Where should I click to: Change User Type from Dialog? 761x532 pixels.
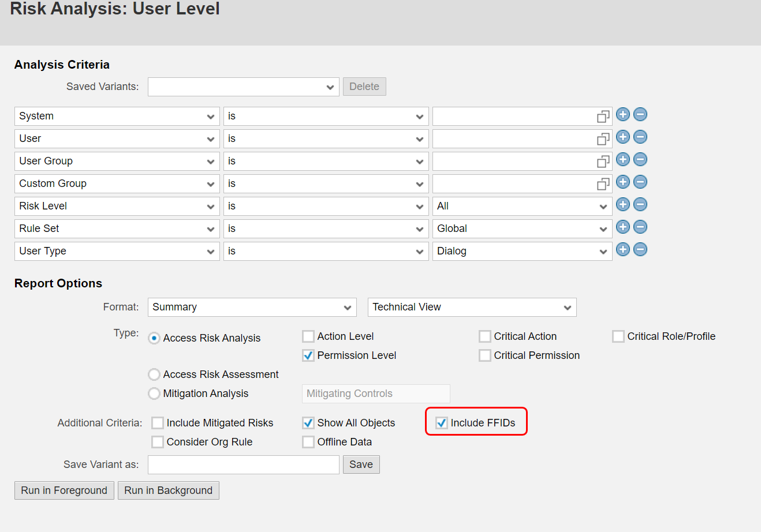click(x=522, y=251)
